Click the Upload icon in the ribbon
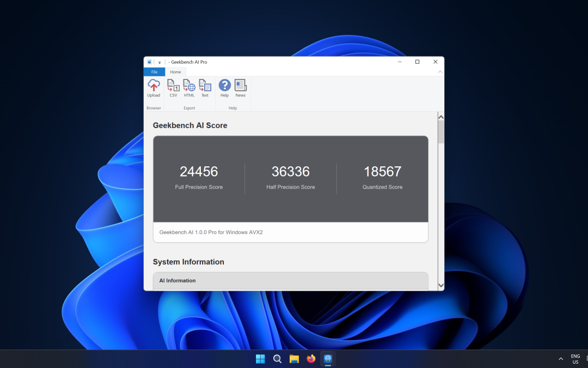The image size is (588, 368). coord(154,87)
